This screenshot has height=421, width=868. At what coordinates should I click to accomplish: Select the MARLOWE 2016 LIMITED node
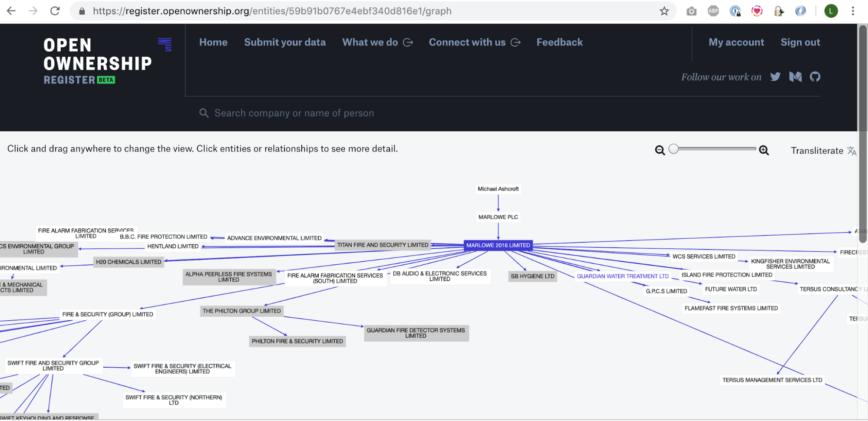(498, 245)
